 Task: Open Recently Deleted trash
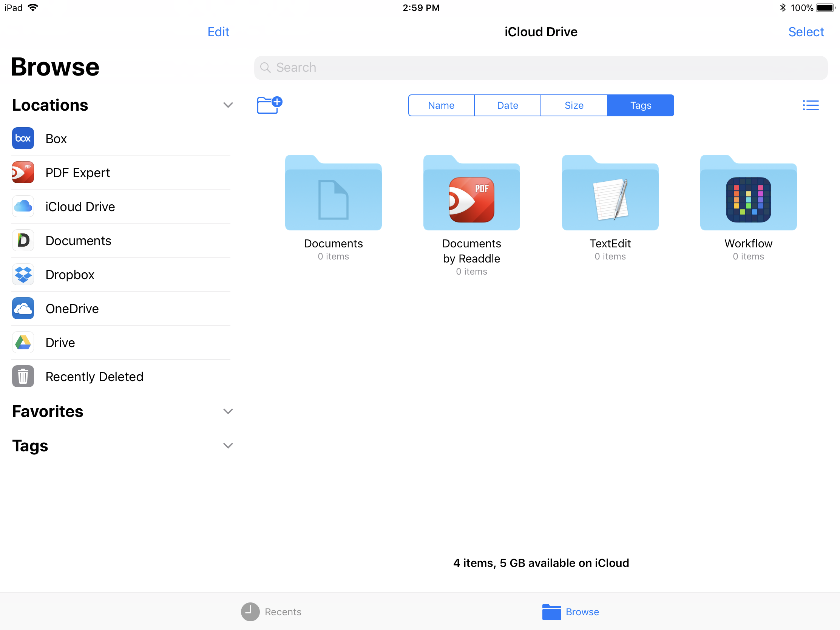(94, 376)
